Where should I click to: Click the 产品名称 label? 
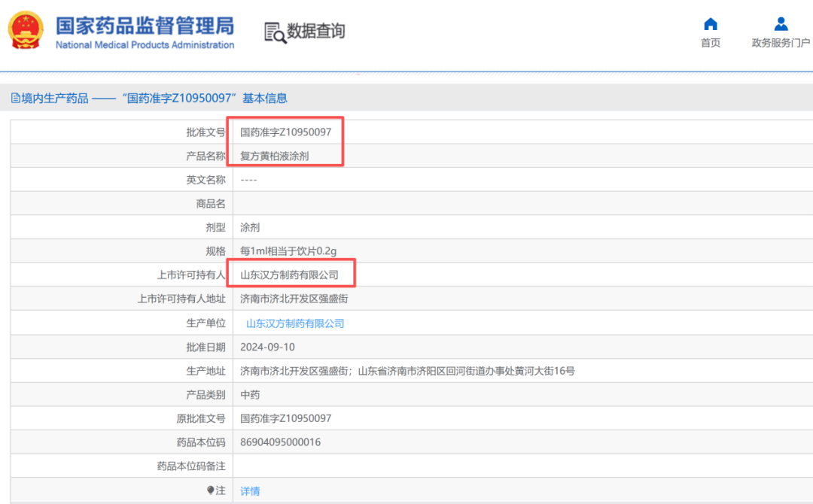click(x=206, y=156)
